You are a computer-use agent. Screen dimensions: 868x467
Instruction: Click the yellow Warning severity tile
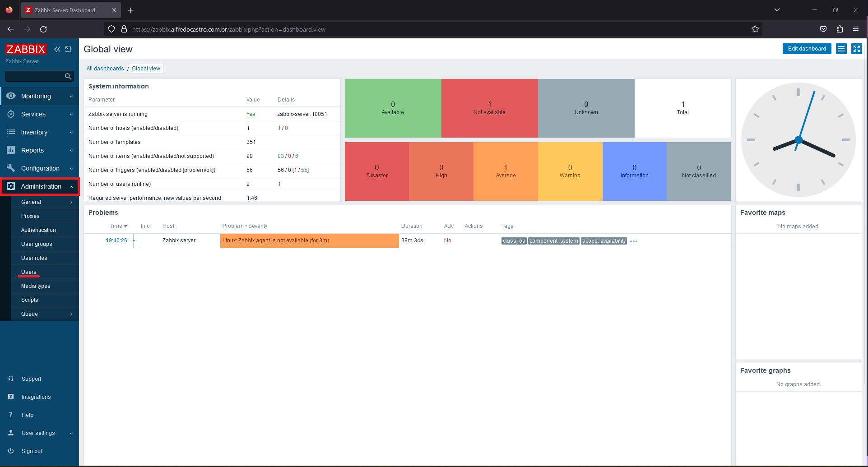tap(570, 171)
